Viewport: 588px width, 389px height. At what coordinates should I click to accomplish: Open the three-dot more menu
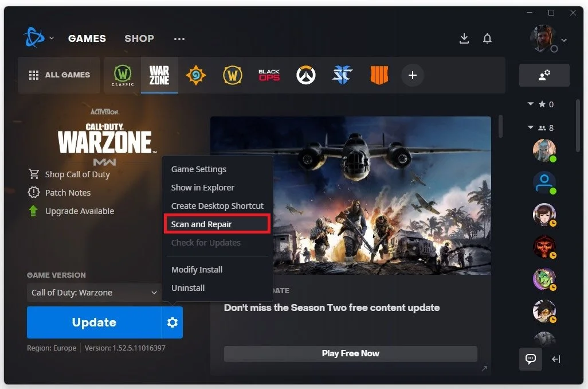(x=179, y=38)
